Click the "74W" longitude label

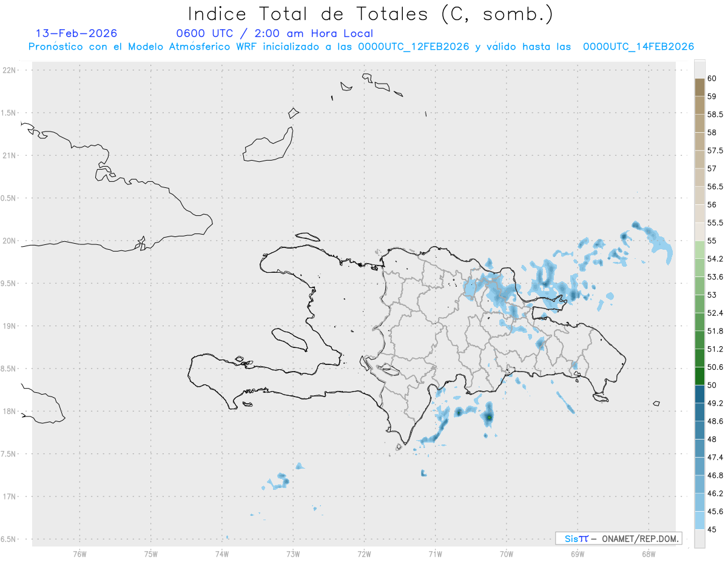(222, 554)
